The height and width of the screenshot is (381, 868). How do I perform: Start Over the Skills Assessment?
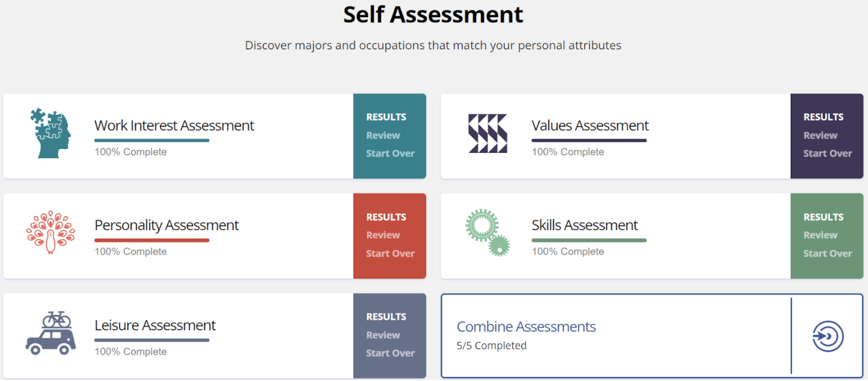point(828,254)
